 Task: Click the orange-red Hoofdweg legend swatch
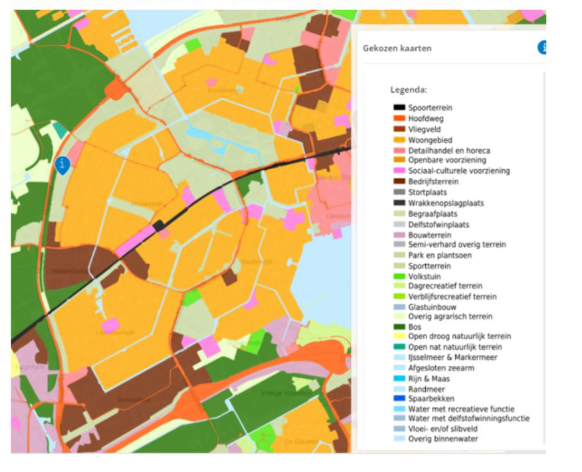399,118
